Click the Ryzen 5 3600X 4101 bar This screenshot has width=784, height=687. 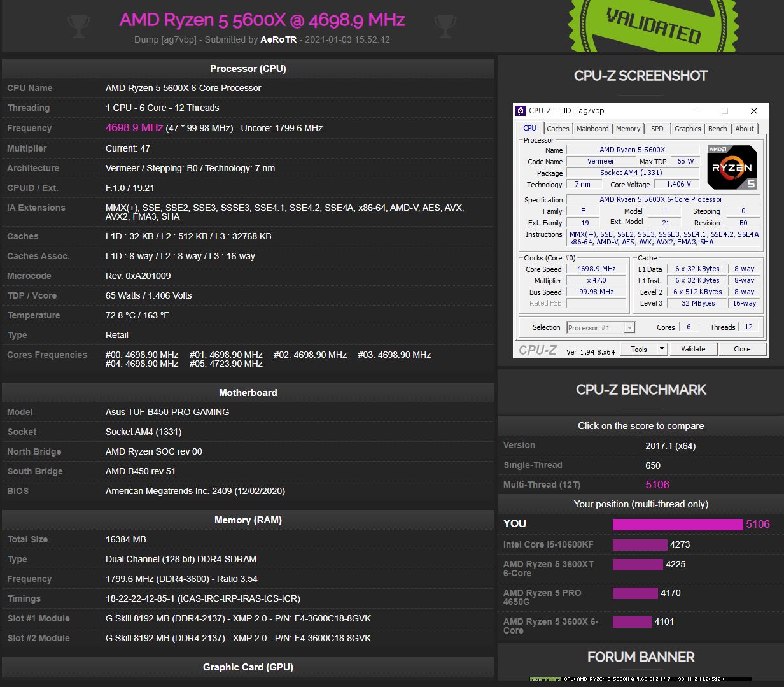coord(632,621)
